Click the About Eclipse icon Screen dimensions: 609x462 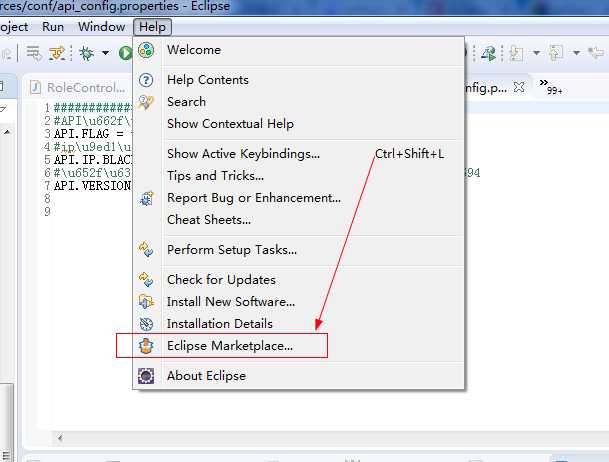click(146, 376)
